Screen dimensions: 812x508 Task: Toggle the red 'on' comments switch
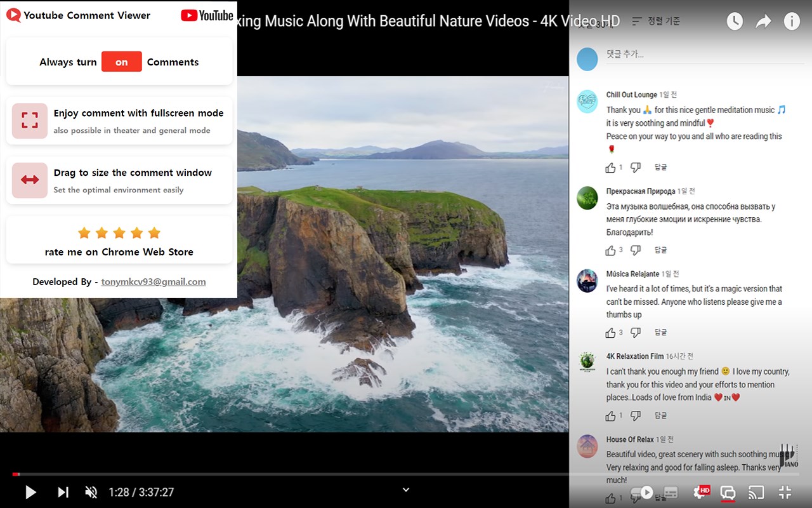[x=121, y=62]
